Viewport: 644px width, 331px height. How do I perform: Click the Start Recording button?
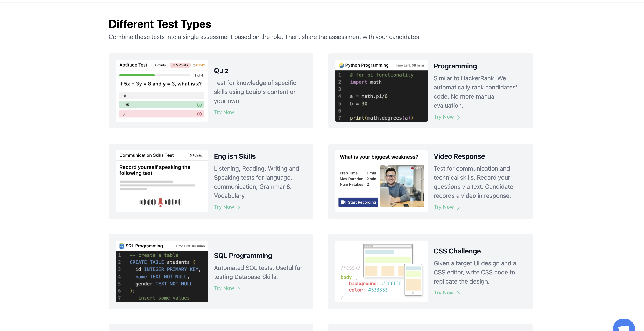[358, 202]
